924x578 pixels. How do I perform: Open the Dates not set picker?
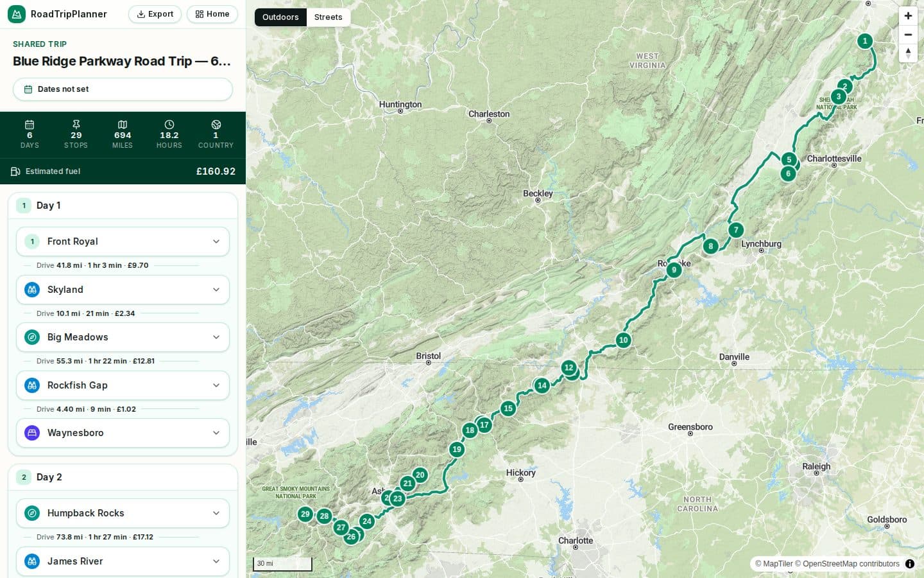[x=123, y=89]
